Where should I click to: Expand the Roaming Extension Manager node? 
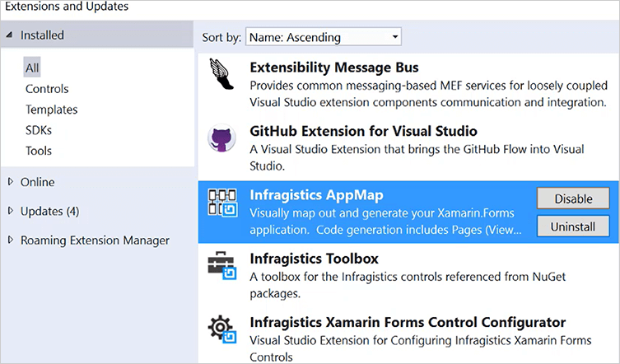[11, 240]
